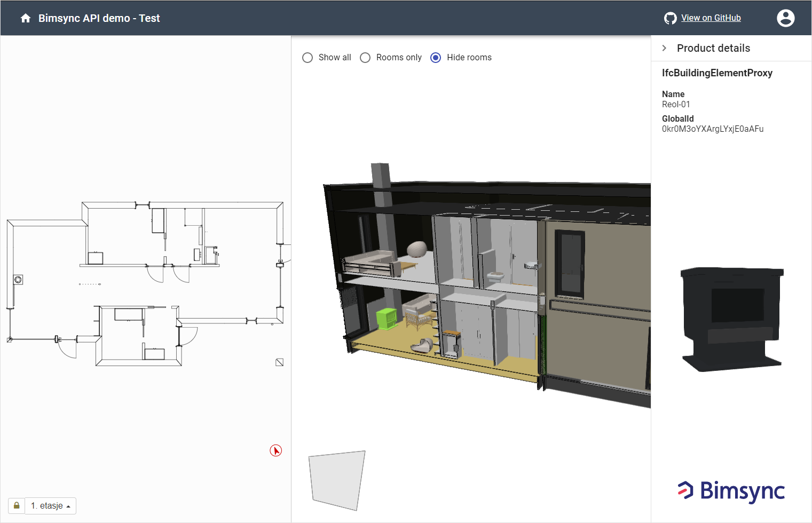Click the GitHub octocat logo
The height and width of the screenshot is (523, 812).
[670, 18]
